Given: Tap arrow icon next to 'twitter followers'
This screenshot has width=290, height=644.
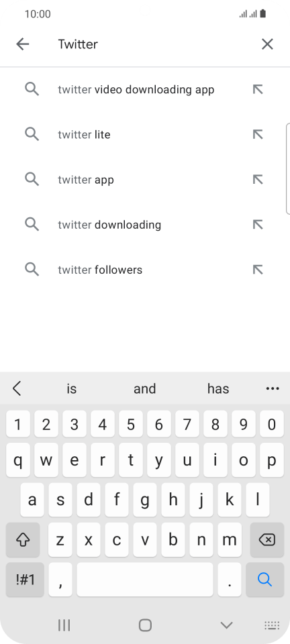Looking at the screenshot, I should [258, 270].
